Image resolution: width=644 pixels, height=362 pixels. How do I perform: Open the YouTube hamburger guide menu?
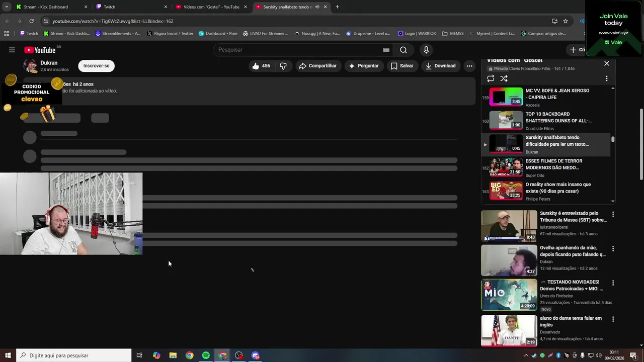(12, 50)
